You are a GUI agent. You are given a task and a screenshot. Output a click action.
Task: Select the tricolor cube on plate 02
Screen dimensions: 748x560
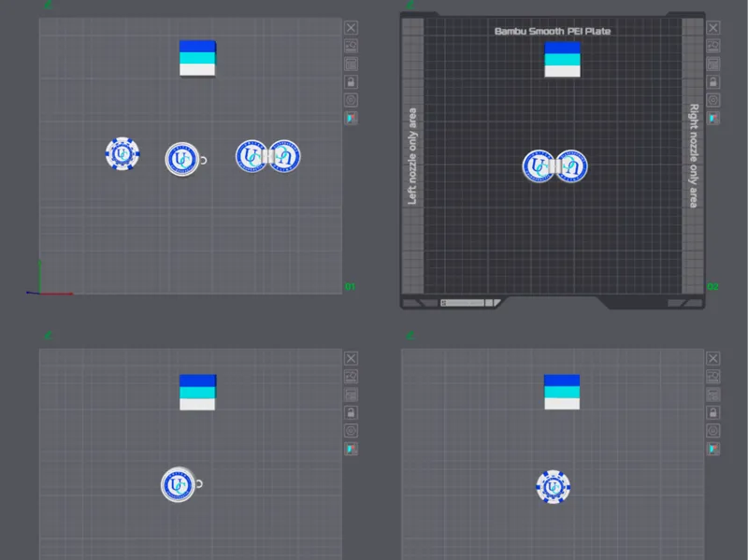[563, 59]
